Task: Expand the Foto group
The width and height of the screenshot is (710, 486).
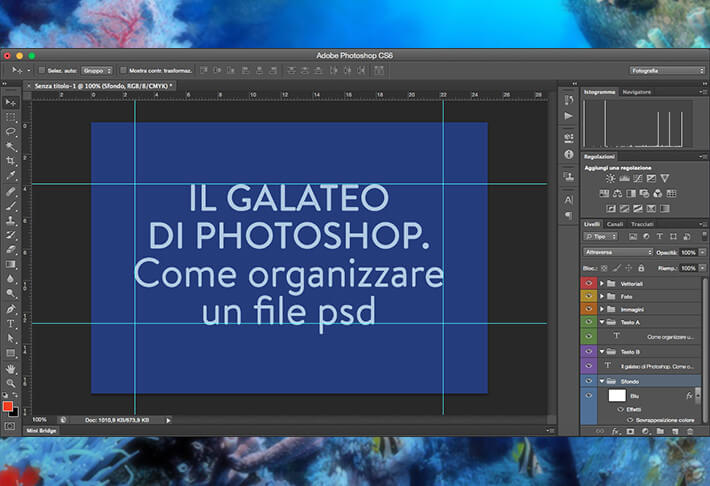Action: coord(602,296)
